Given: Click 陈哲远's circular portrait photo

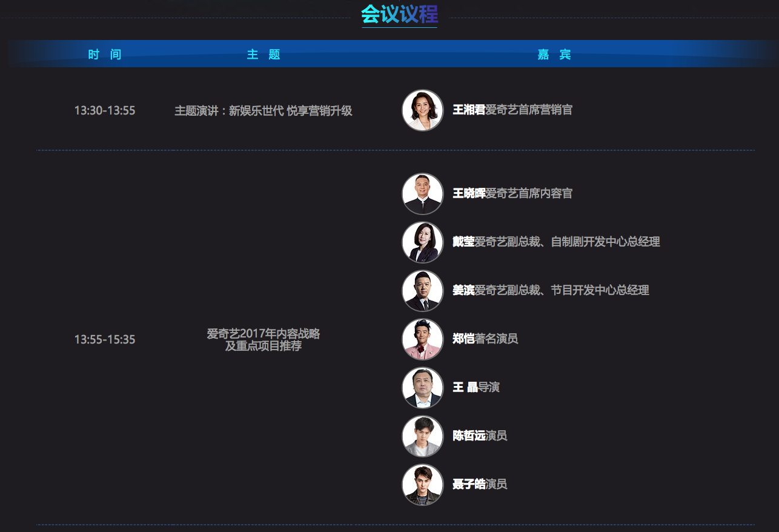Looking at the screenshot, I should point(423,436).
